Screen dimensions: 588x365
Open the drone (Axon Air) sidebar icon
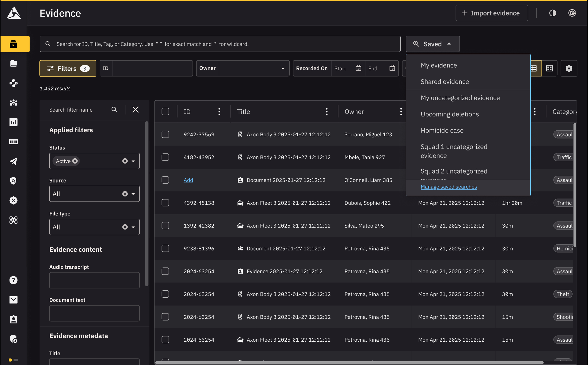pyautogui.click(x=14, y=220)
